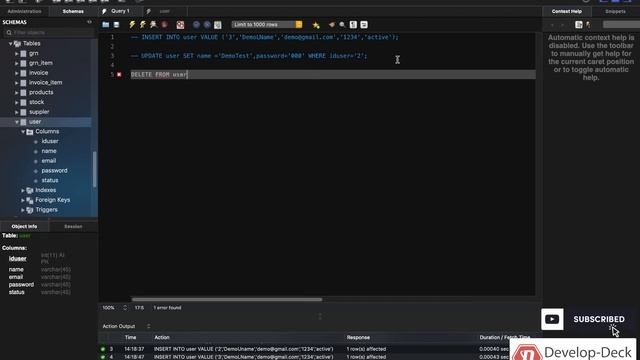Click the Response column header in output
The height and width of the screenshot is (360, 640).
(x=358, y=338)
